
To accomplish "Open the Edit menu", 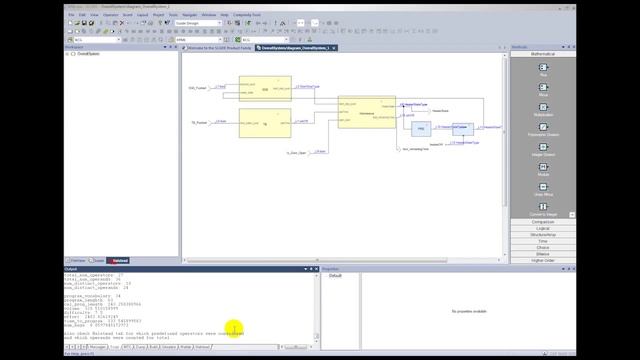I will pyautogui.click(x=82, y=15).
